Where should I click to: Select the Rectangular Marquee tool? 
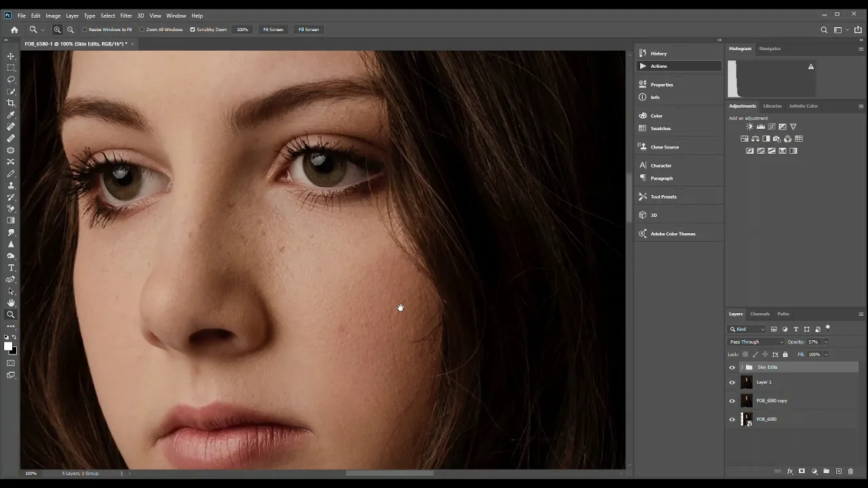[11, 68]
